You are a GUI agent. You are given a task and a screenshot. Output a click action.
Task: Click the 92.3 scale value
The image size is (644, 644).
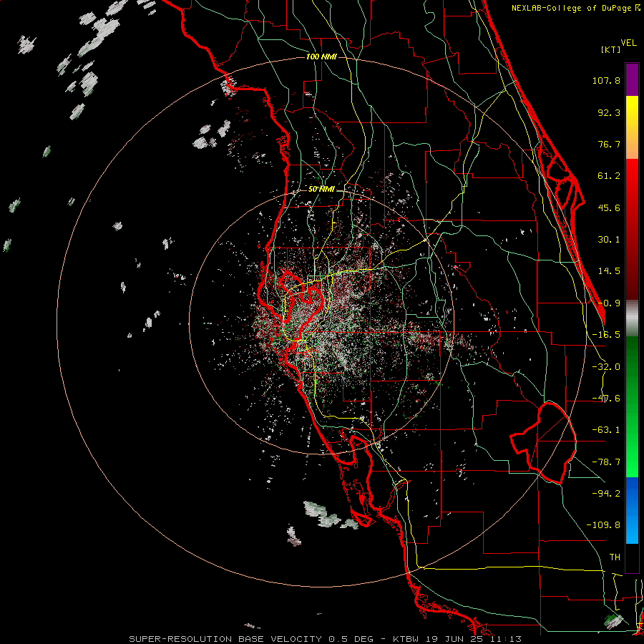click(x=609, y=112)
